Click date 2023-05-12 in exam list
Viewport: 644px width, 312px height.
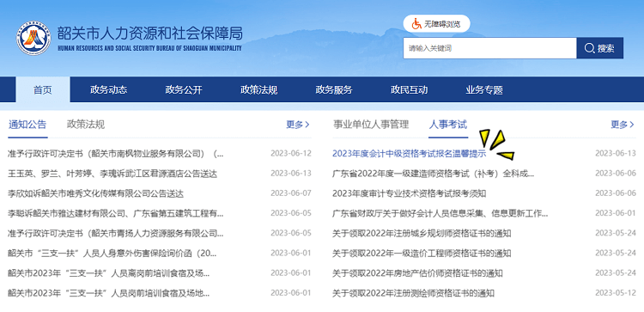coord(616,293)
